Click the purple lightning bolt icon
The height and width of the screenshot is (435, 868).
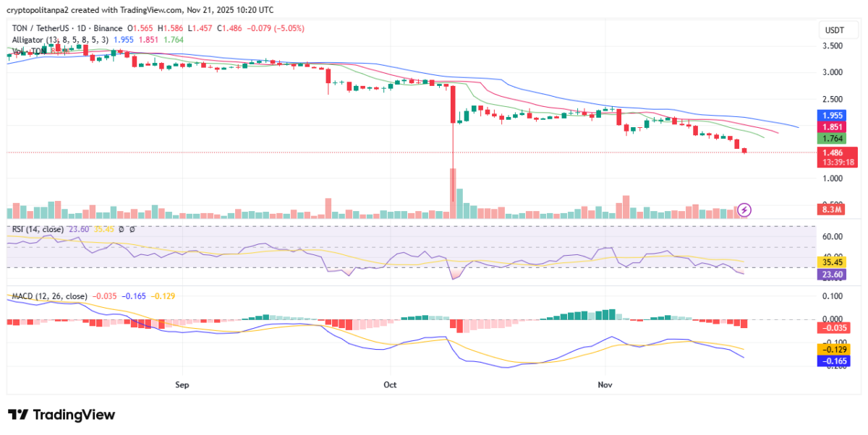[x=745, y=210]
